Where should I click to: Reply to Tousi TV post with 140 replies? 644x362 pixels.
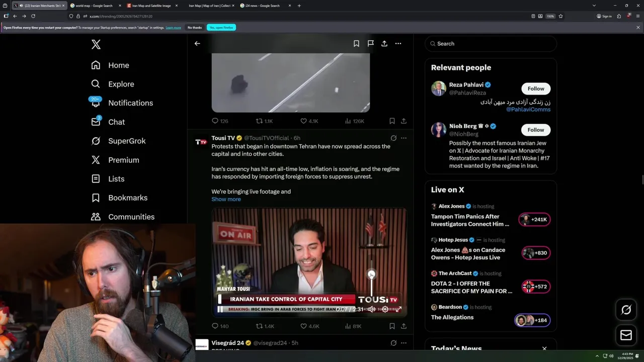tap(220, 326)
